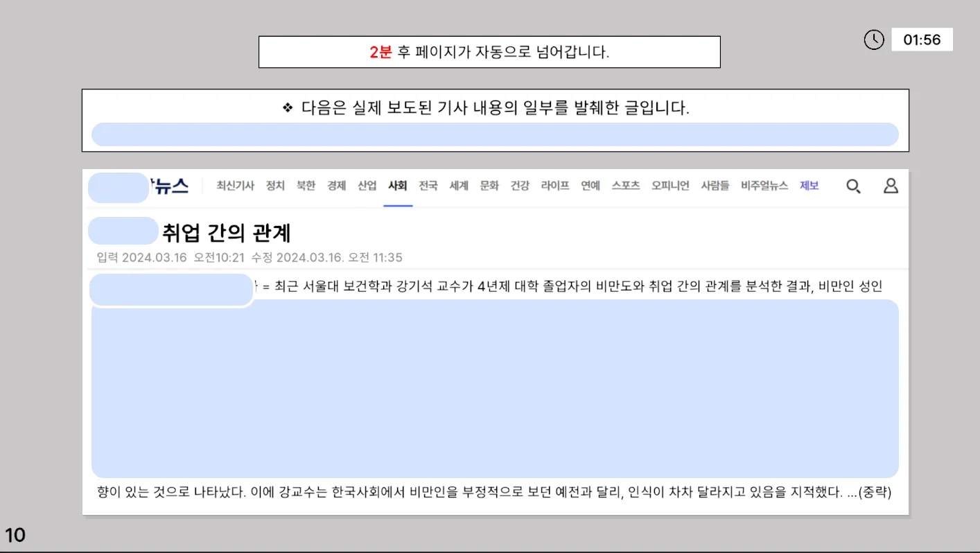Open the 사람들 section
The height and width of the screenshot is (553, 980).
[x=715, y=186]
